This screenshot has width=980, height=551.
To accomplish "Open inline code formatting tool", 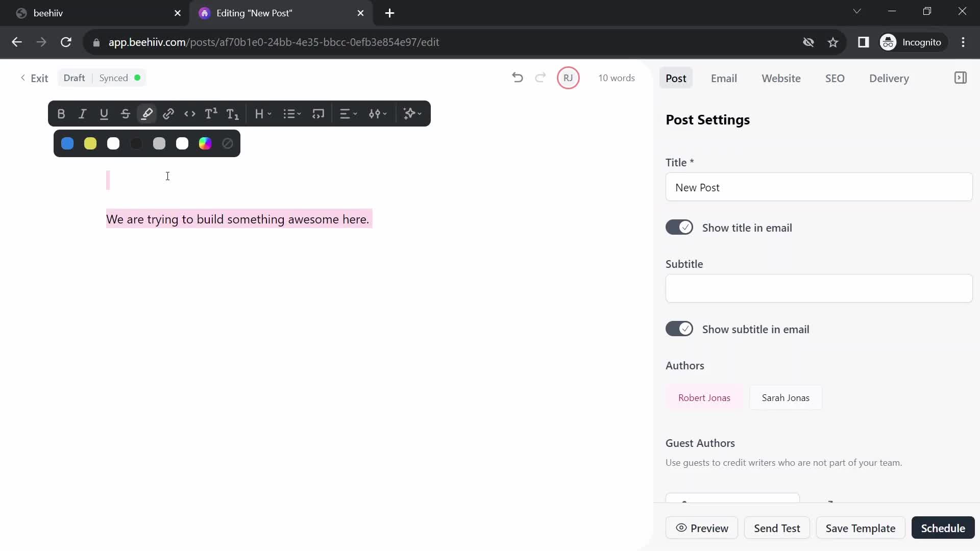I will [190, 113].
